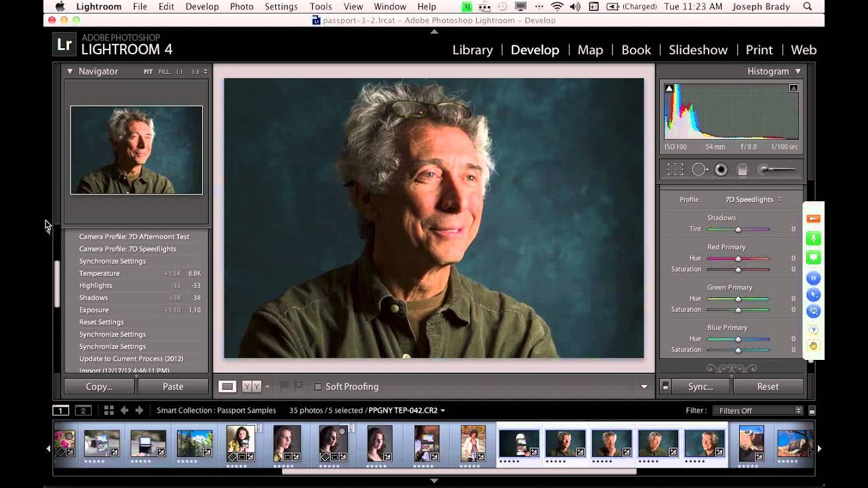Screen dimensions: 868x488
Task: Toggle shadow clipping indicator in histogram
Action: [669, 88]
